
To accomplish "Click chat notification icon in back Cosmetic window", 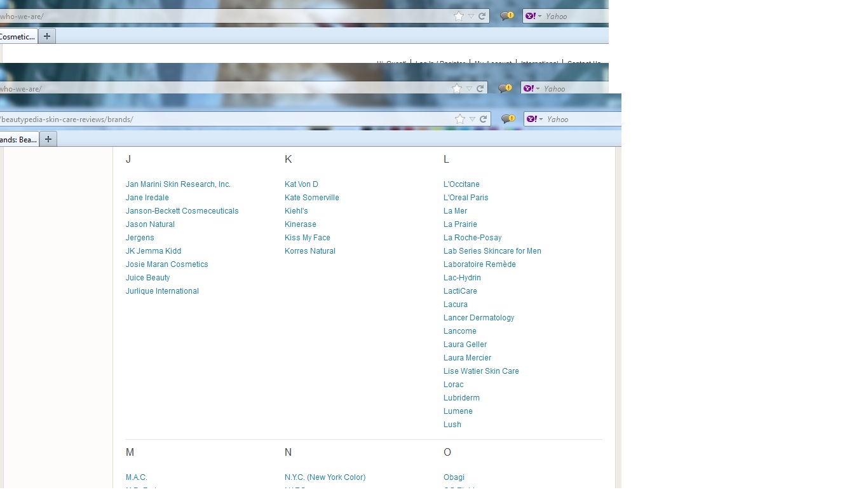I will 506,16.
